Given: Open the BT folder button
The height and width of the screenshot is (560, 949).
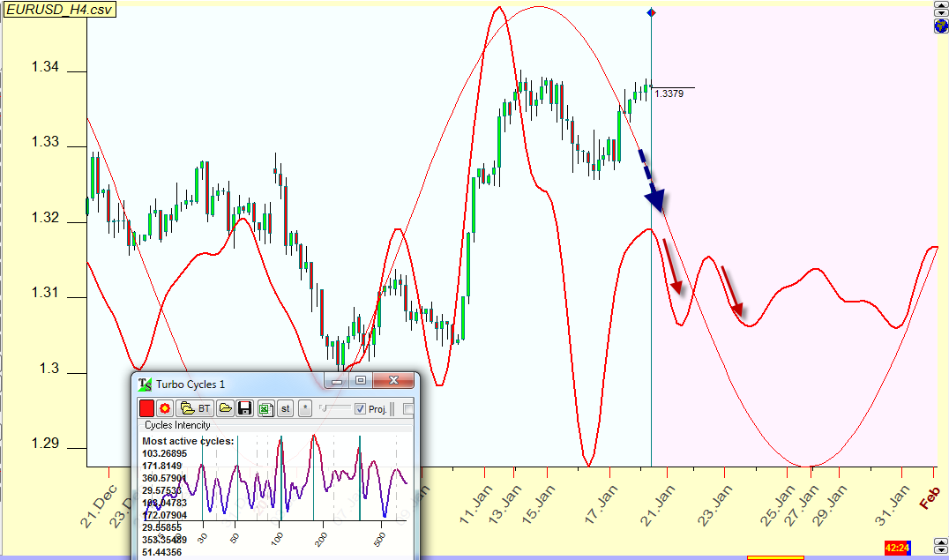Looking at the screenshot, I should [196, 408].
